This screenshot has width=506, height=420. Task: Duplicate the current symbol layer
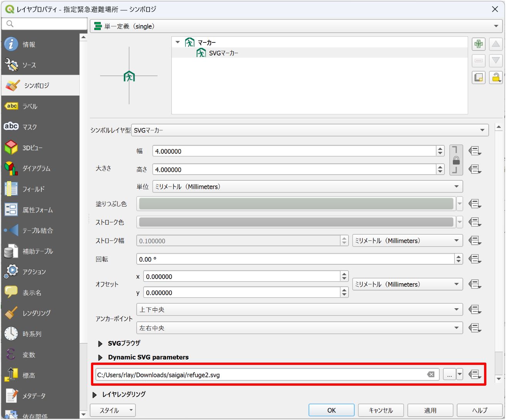point(479,77)
